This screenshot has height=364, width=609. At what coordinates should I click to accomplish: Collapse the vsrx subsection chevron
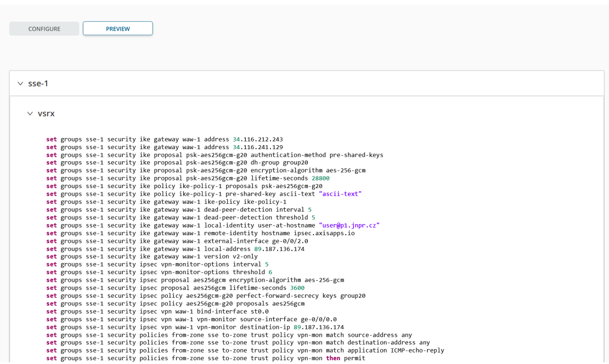tap(30, 113)
